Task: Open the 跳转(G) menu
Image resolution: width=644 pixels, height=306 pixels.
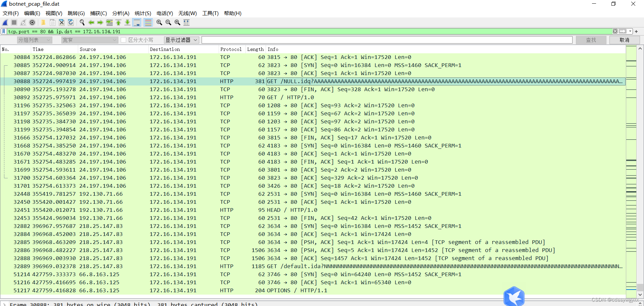Action: click(76, 13)
